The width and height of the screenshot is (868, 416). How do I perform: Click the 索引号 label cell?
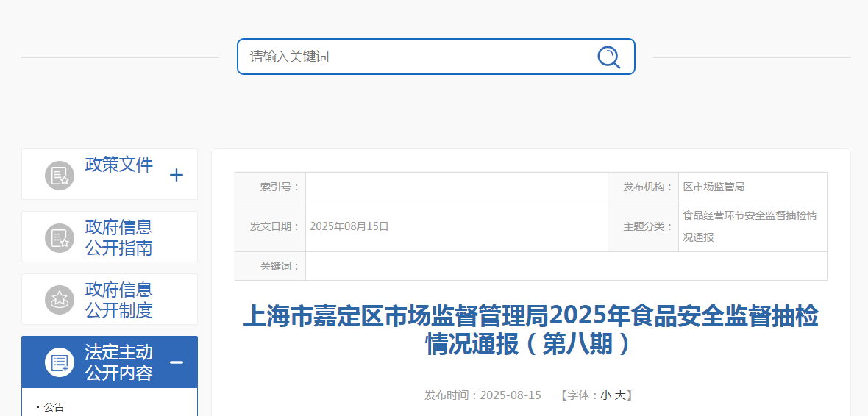(x=270, y=187)
